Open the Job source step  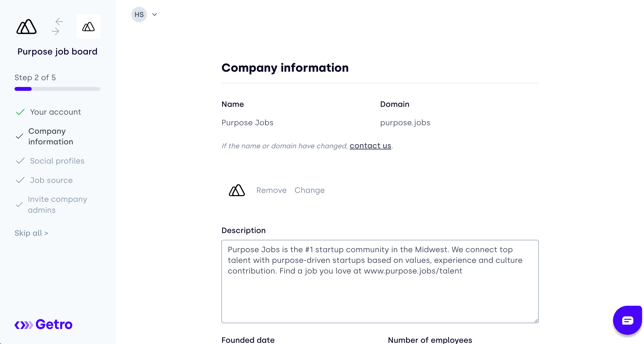click(51, 180)
